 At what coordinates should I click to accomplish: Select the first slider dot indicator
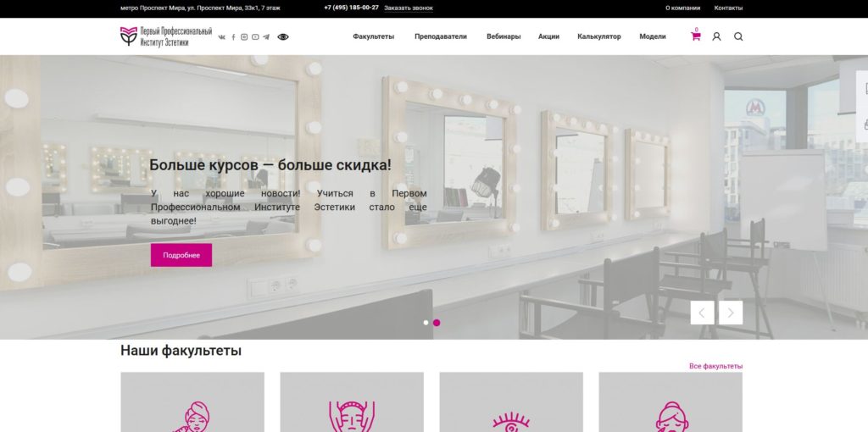coord(426,323)
